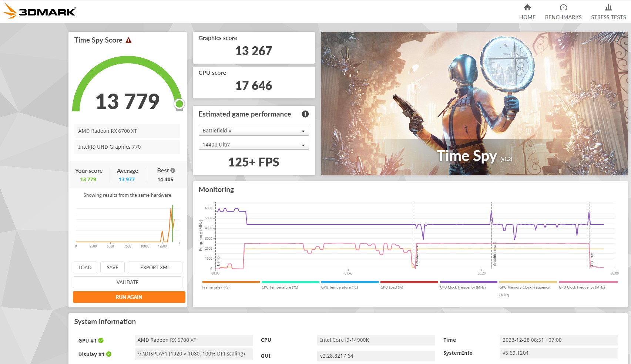
Task: Click the CPU test marker in chart
Action: pos(592,260)
